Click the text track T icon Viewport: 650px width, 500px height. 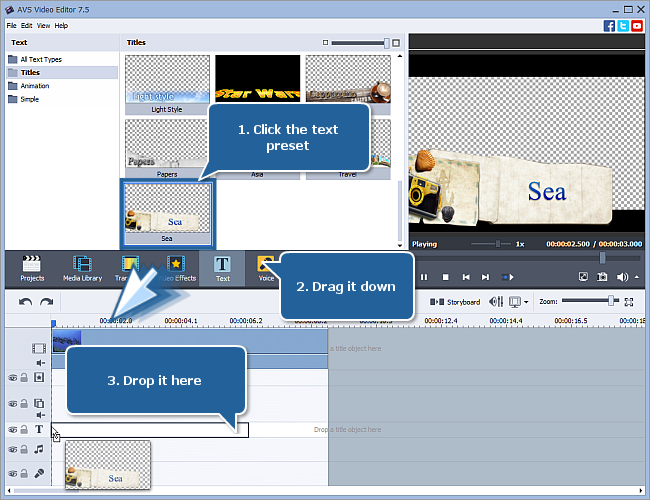39,429
